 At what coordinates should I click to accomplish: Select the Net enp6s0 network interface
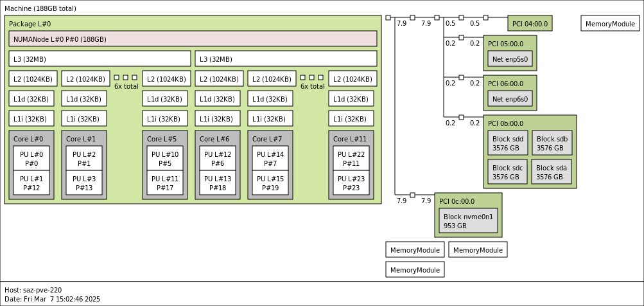[510, 100]
